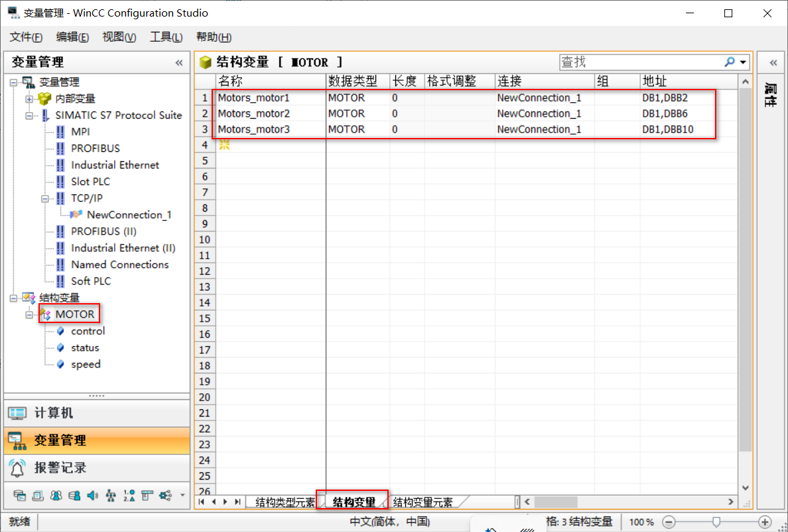The width and height of the screenshot is (788, 532).
Task: Click the NewConnection_1 handshake icon
Action: [76, 215]
